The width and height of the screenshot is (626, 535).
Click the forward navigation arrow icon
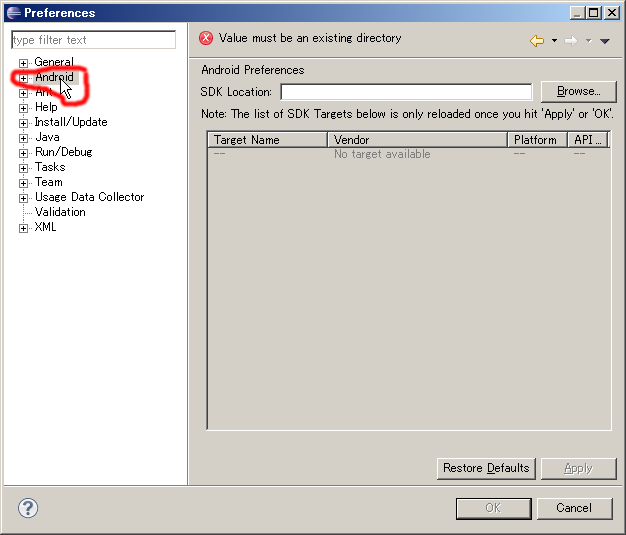click(x=571, y=40)
